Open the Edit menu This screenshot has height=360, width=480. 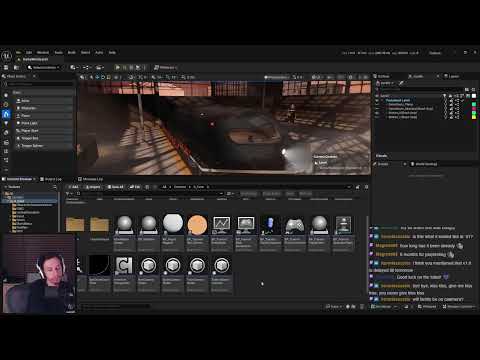29,52
